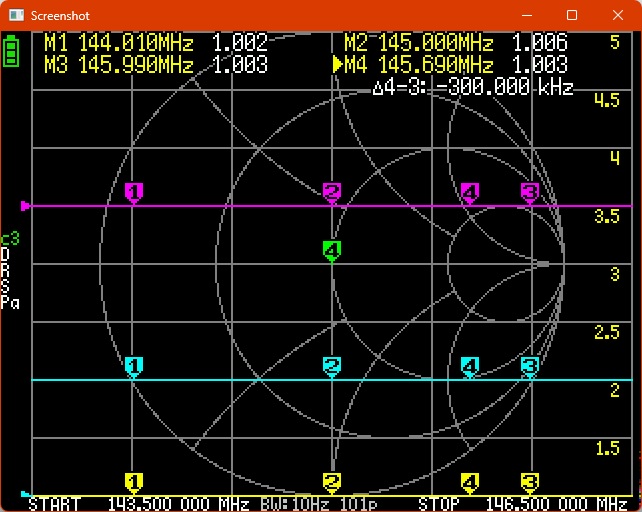The image size is (642, 512).
Task: Click magenta marker 3 near the right edge
Action: coord(530,191)
